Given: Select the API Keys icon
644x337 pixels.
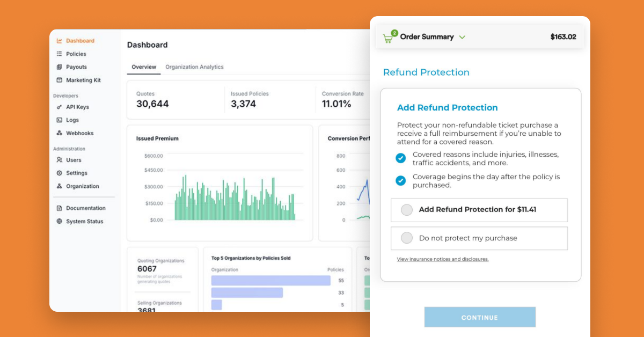Looking at the screenshot, I should 59,107.
